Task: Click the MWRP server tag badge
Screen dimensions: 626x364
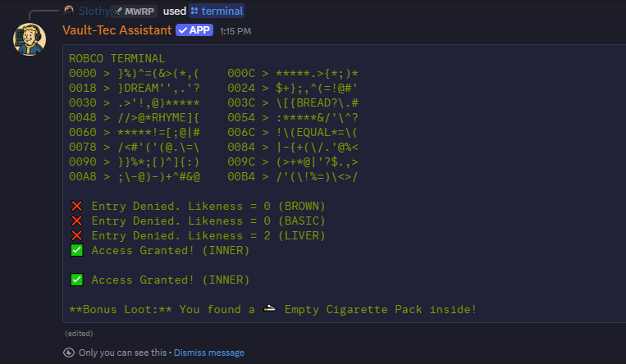Action: pos(135,11)
